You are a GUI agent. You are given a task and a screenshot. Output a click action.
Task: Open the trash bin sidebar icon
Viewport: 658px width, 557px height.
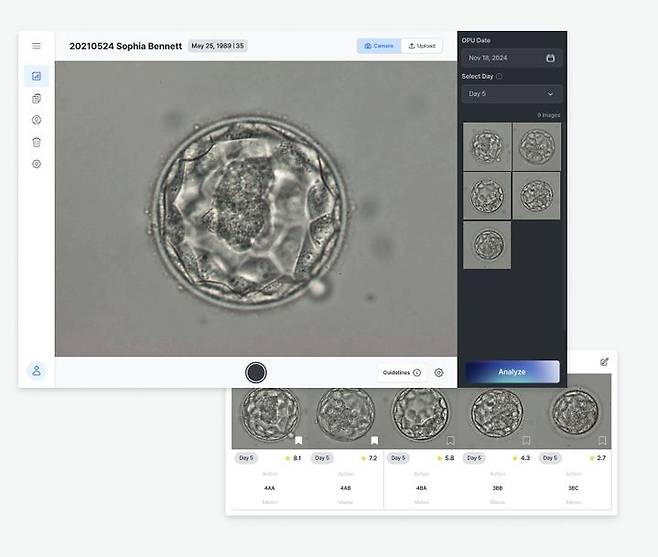coord(37,142)
